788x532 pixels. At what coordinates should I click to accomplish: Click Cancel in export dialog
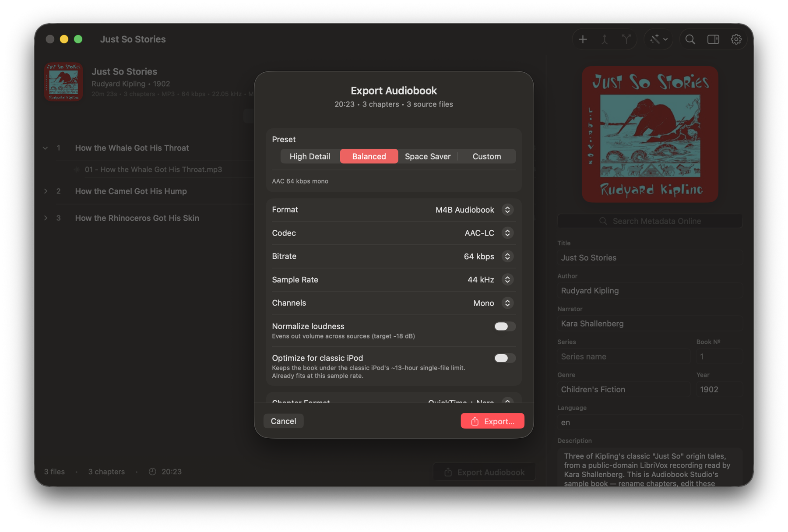tap(283, 421)
